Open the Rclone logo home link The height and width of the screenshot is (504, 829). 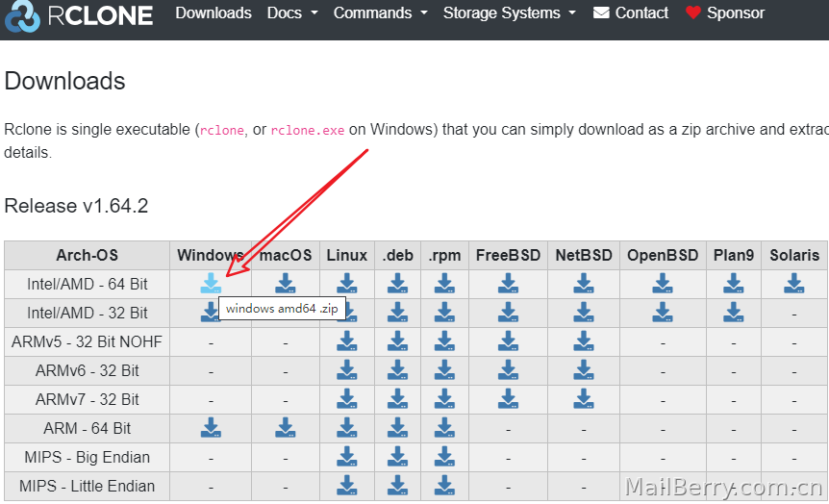[79, 14]
